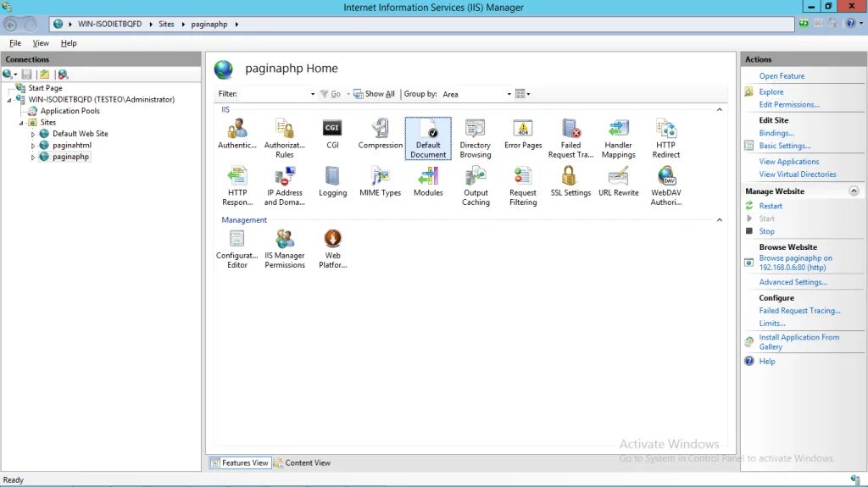
Task: Switch to Features View tab
Action: click(x=240, y=462)
